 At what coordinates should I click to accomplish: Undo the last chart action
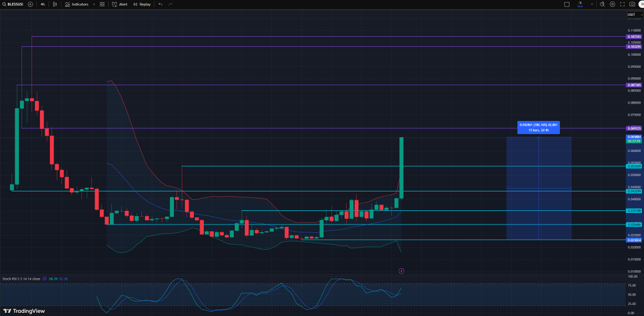point(160,4)
